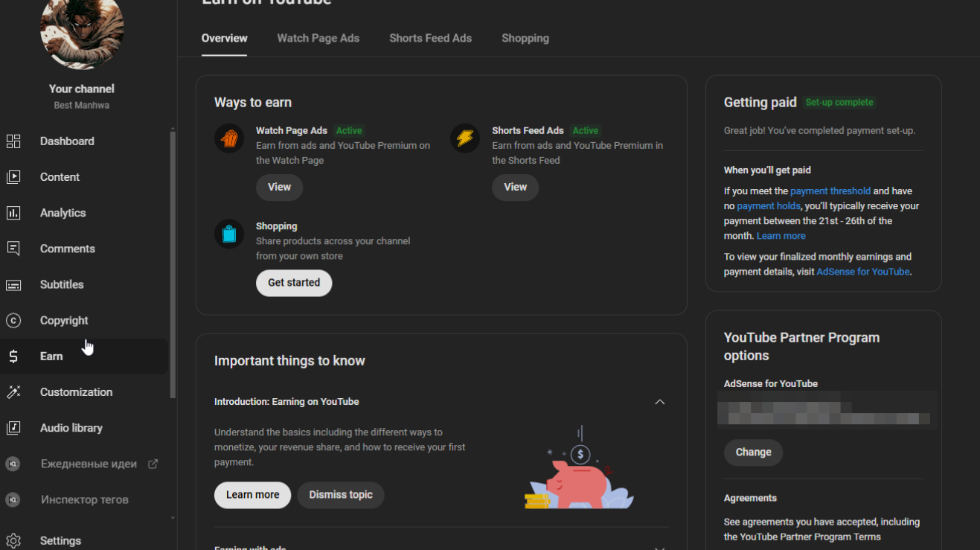Click the Copyright circle-C icon
The image size is (980, 550).
[x=13, y=320]
